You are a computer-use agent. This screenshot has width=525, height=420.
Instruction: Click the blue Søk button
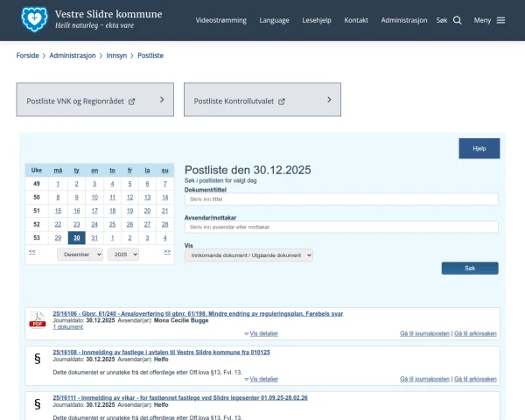pyautogui.click(x=469, y=268)
